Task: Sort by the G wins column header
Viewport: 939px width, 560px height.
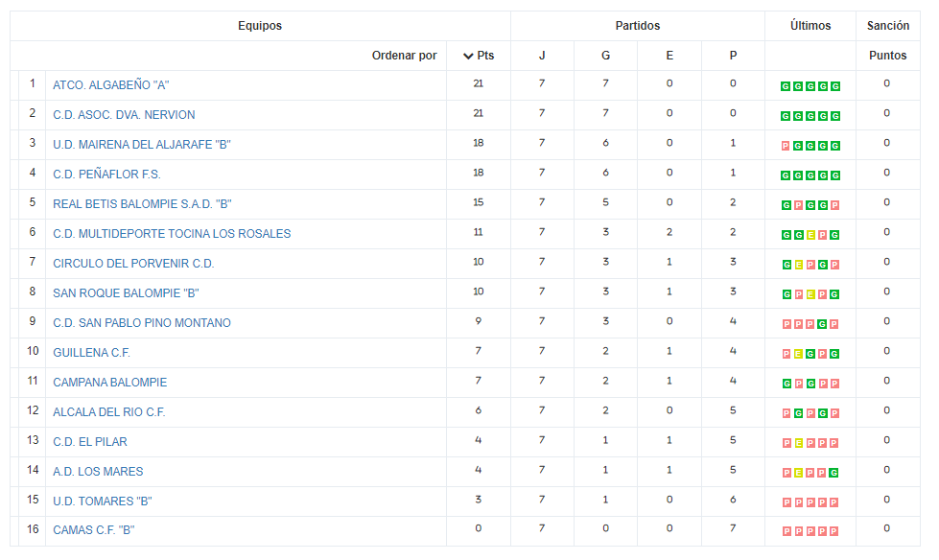Action: point(605,56)
